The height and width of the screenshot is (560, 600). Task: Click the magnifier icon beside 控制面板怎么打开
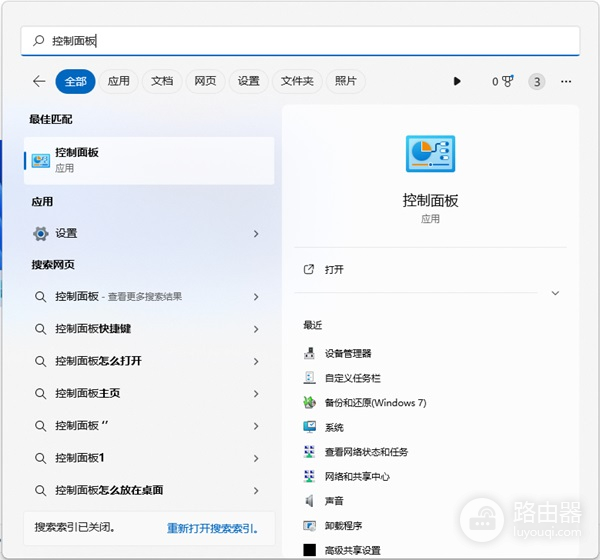point(41,361)
